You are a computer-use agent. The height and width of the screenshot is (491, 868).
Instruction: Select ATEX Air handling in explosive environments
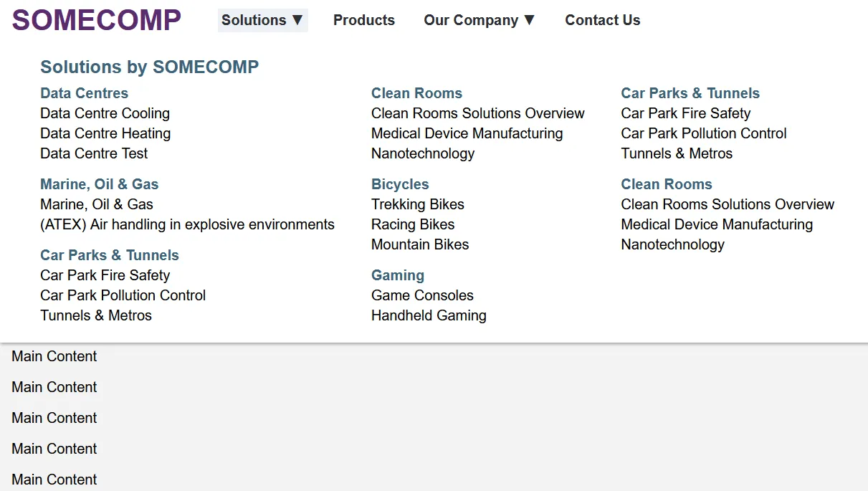(187, 224)
